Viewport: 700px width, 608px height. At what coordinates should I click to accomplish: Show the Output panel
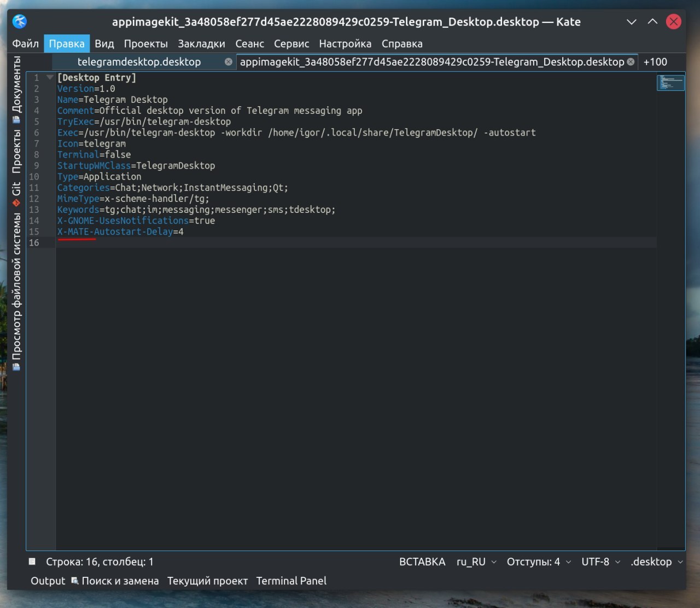[x=48, y=581]
